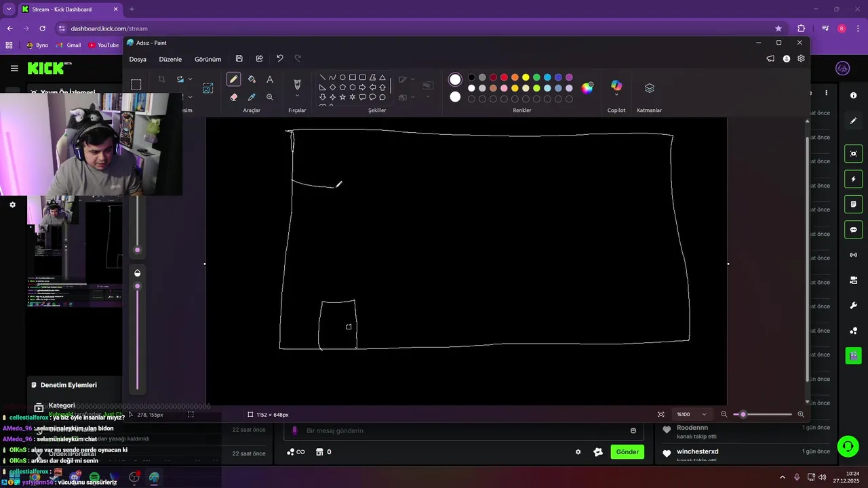Open Spotify from the Windows taskbar
This screenshot has width=868, height=488.
click(x=94, y=477)
